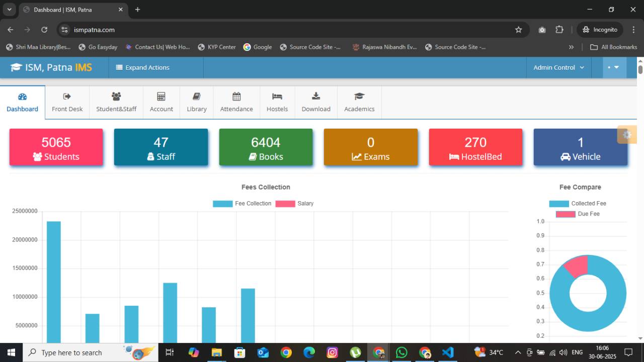The height and width of the screenshot is (362, 644).
Task: Click the Front Desk icon
Action: click(67, 97)
